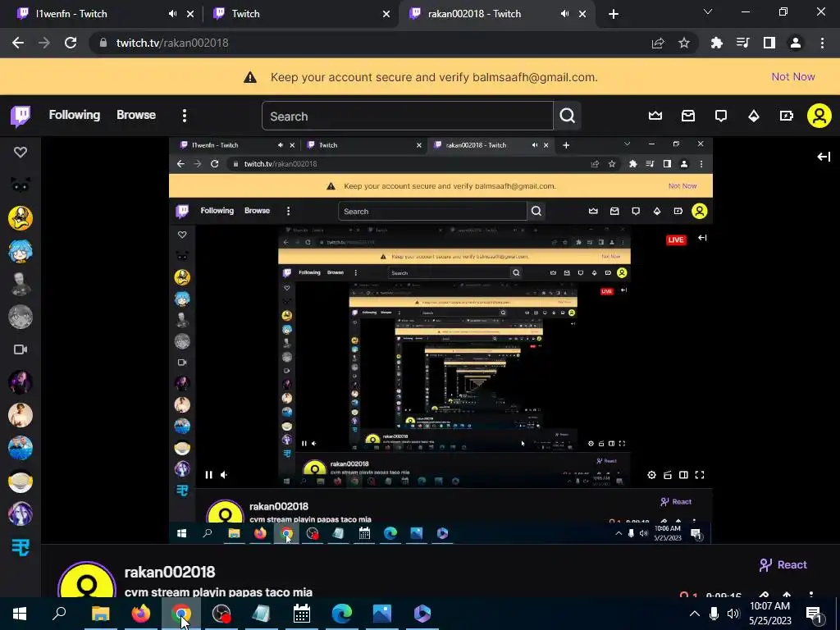Show hidden tray icons chevron
The height and width of the screenshot is (630, 840).
point(694,614)
